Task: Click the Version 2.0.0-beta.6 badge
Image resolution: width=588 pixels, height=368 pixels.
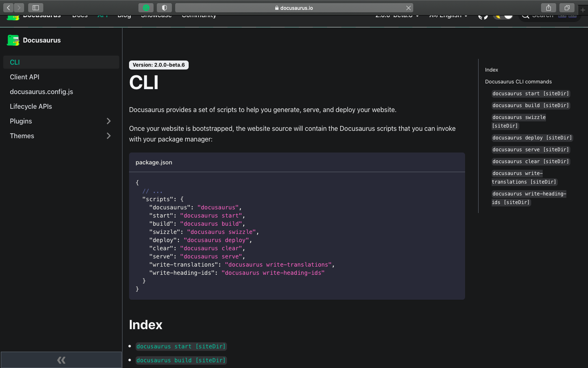Action: click(x=159, y=65)
